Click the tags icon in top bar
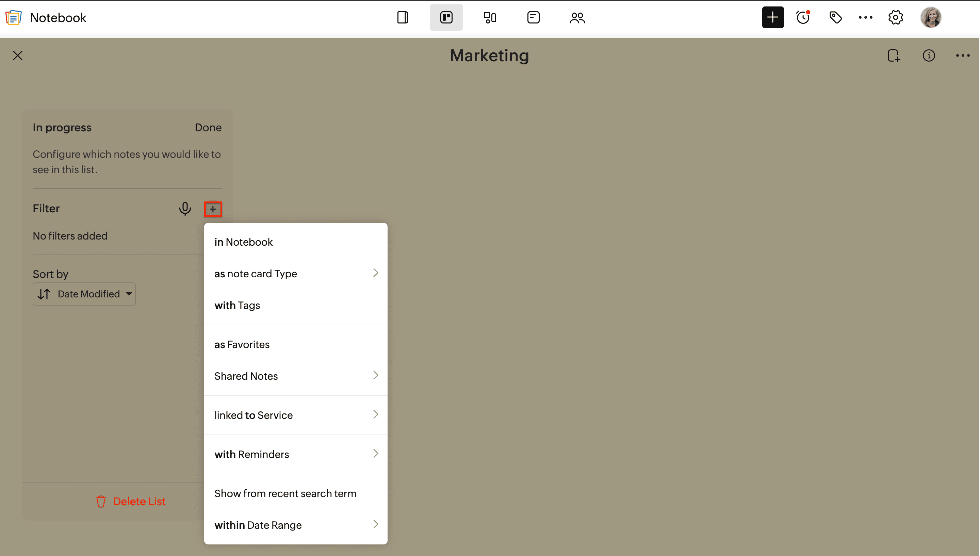This screenshot has height=556, width=980. pos(835,18)
